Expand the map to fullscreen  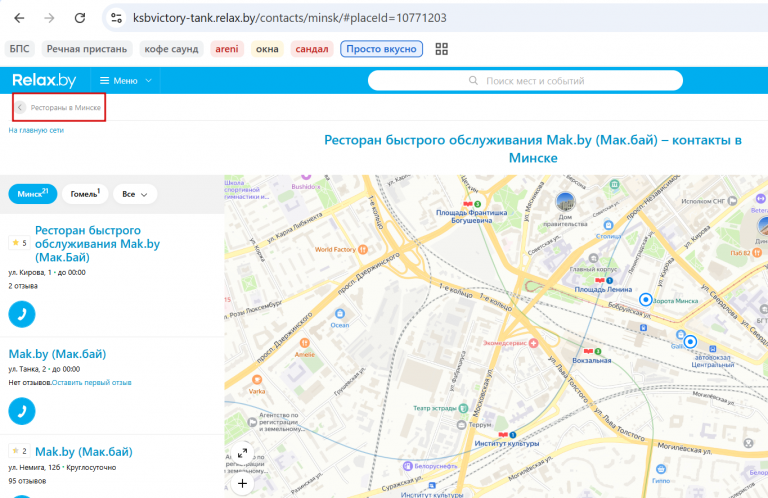242,453
